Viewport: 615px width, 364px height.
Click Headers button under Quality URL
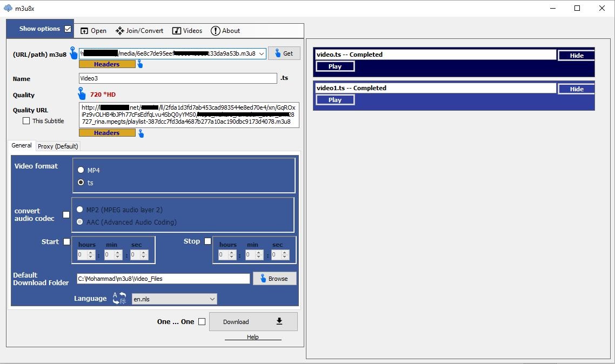(107, 133)
